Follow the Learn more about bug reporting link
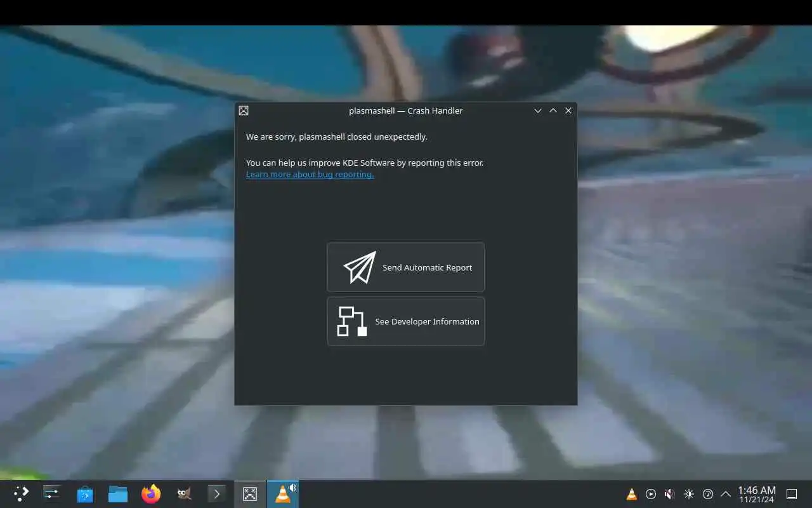The width and height of the screenshot is (812, 508). [310, 175]
